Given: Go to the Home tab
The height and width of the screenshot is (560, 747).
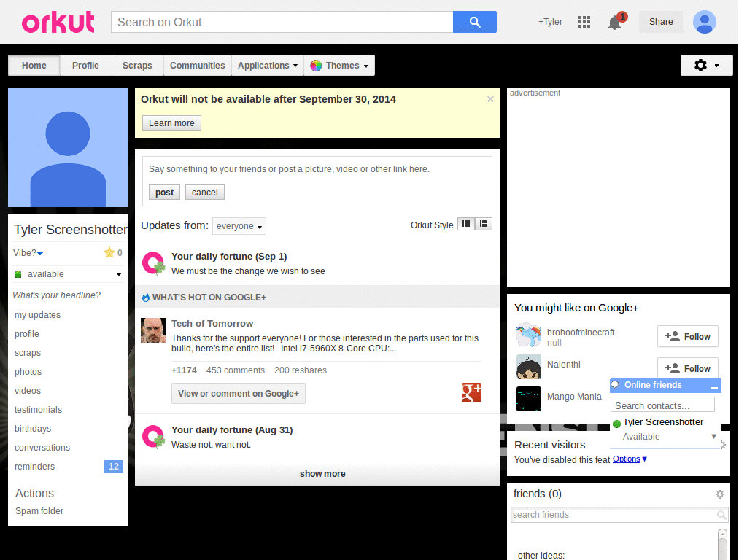Looking at the screenshot, I should pos(34,65).
